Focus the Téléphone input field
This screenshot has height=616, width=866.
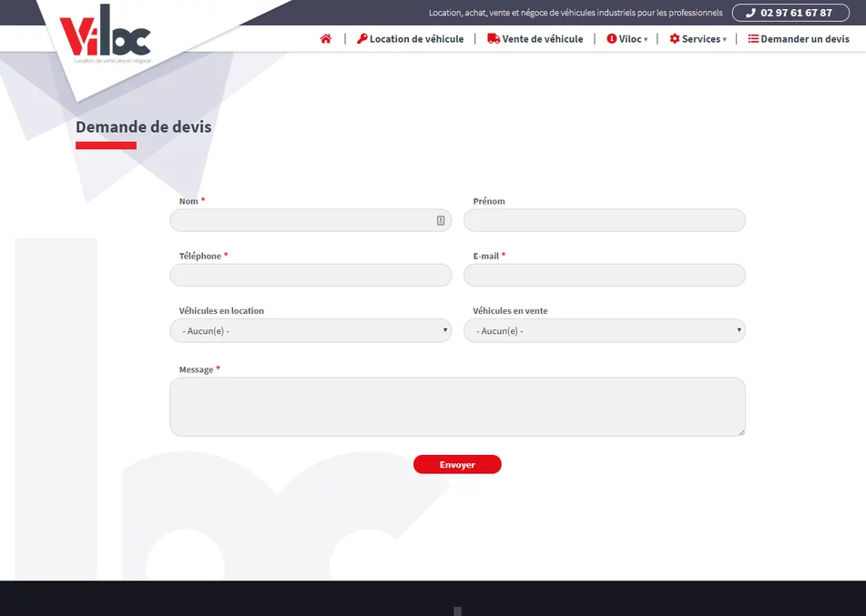(311, 275)
